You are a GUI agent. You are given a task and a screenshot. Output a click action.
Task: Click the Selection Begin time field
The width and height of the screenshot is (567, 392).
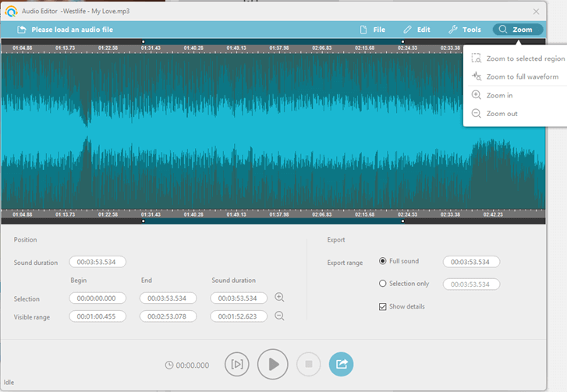(97, 298)
